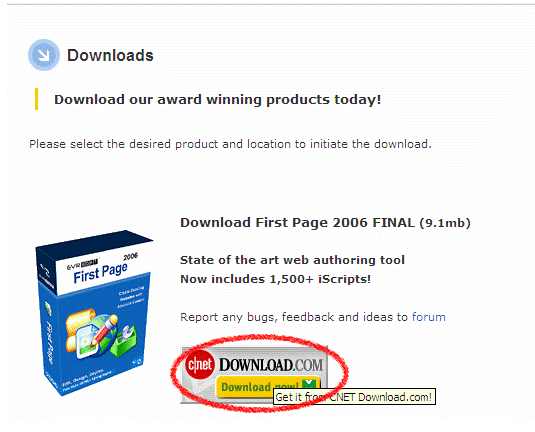Click the green toolbox graphic on box
535x432 pixels.
point(126,340)
